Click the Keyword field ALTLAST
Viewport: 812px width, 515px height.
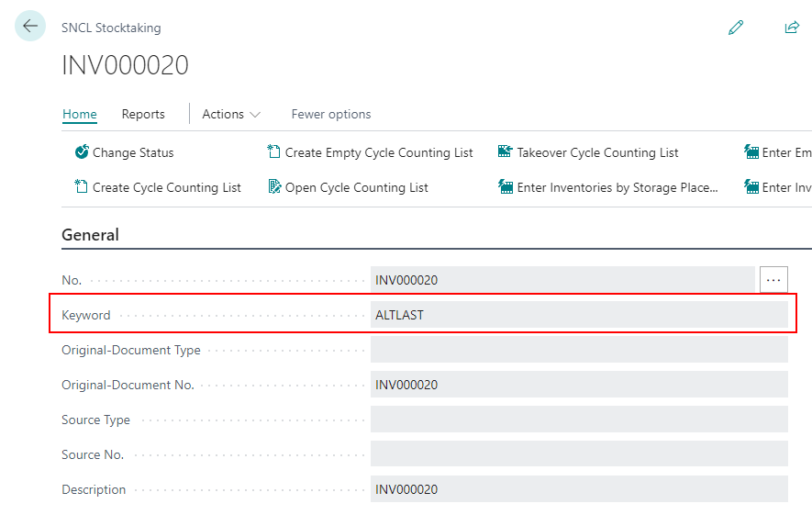579,315
